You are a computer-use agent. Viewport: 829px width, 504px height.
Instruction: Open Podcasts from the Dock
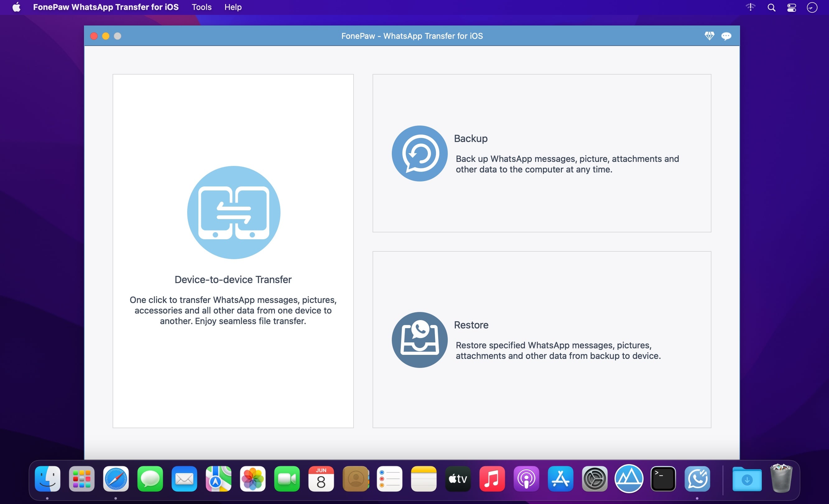(x=526, y=479)
